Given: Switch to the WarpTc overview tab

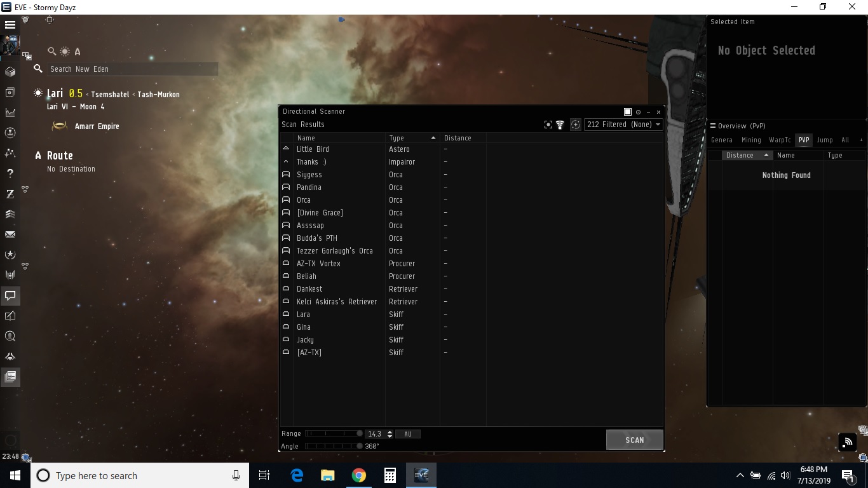Looking at the screenshot, I should pyautogui.click(x=780, y=140).
